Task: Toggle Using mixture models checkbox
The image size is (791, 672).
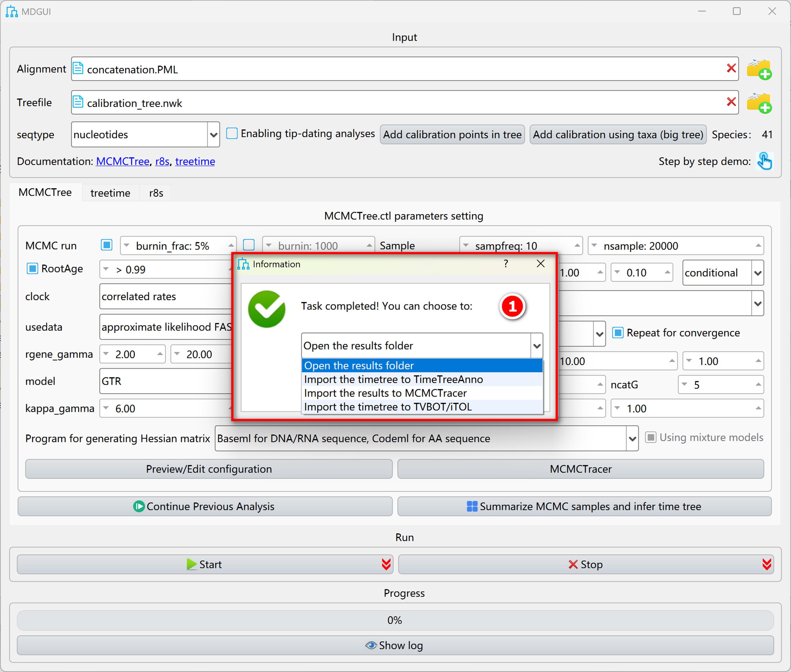Action: (651, 437)
